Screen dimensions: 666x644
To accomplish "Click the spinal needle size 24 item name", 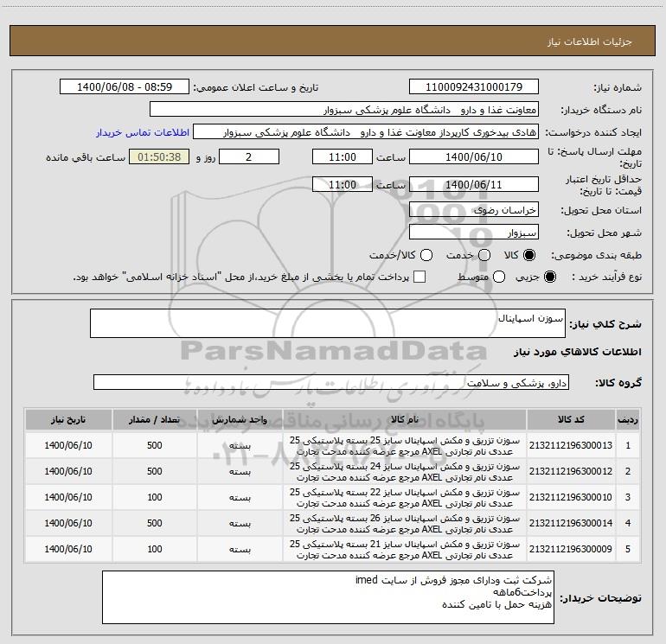I will [405, 472].
